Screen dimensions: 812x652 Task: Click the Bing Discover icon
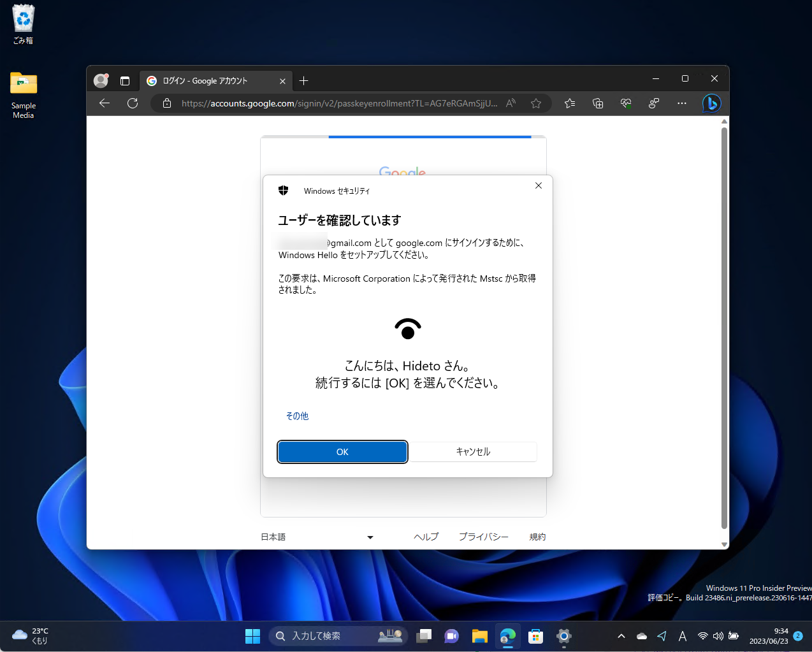tap(712, 103)
